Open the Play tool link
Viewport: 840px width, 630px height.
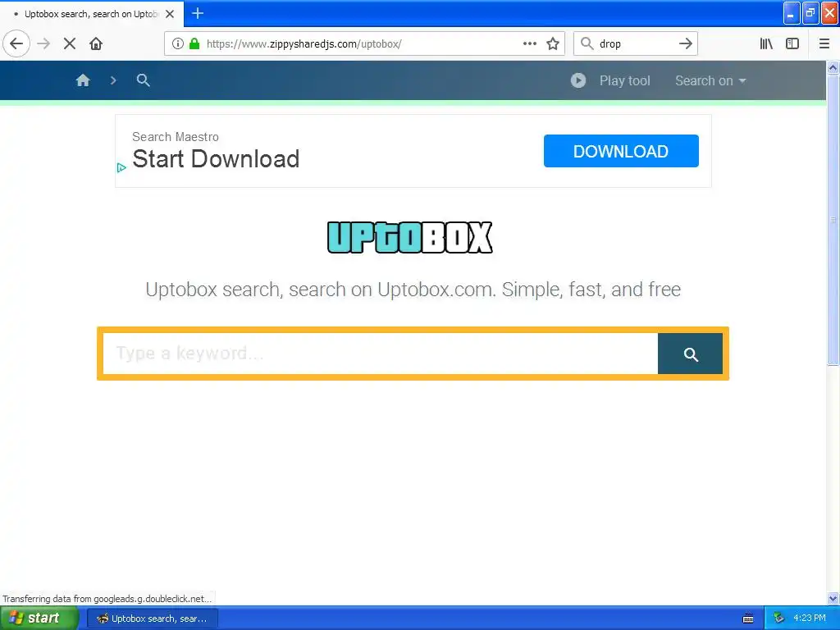pos(624,80)
